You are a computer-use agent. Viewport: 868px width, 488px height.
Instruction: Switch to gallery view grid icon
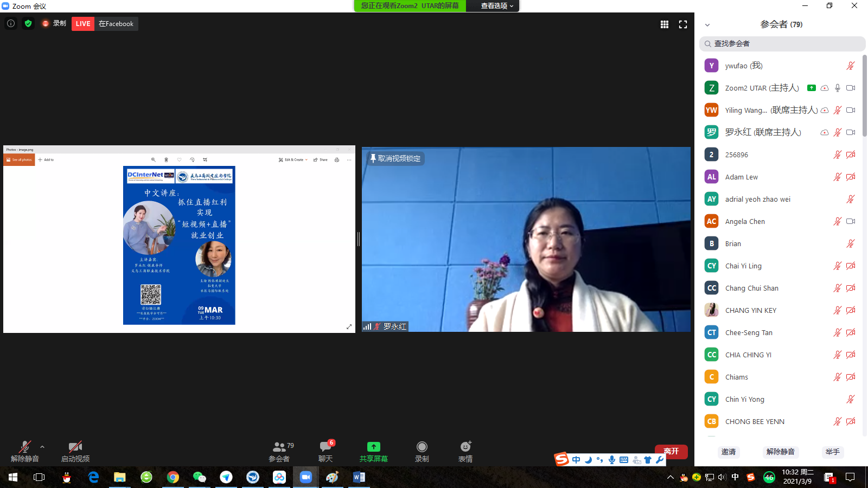(664, 24)
